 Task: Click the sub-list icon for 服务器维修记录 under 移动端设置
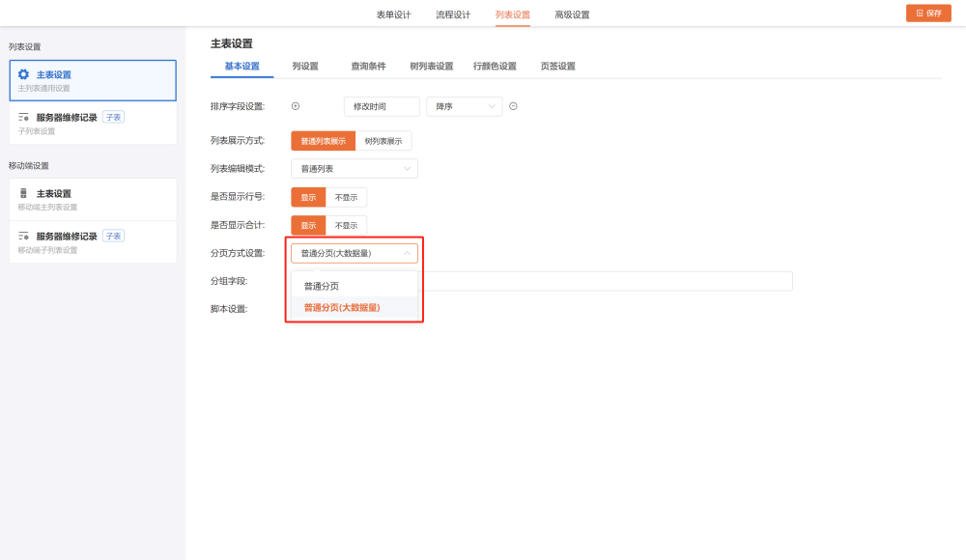point(24,236)
